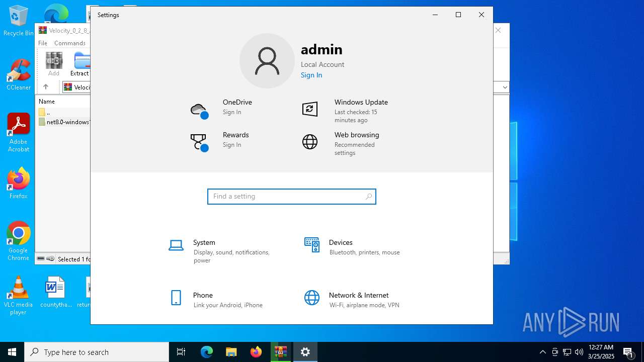644x362 pixels.
Task: Open File Explorer in the taskbar
Action: point(231,352)
